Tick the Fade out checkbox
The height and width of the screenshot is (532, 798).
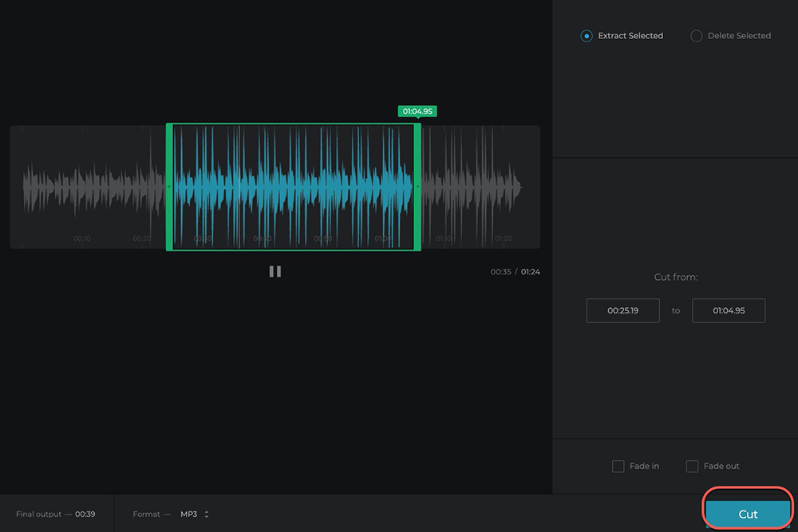[692, 466]
